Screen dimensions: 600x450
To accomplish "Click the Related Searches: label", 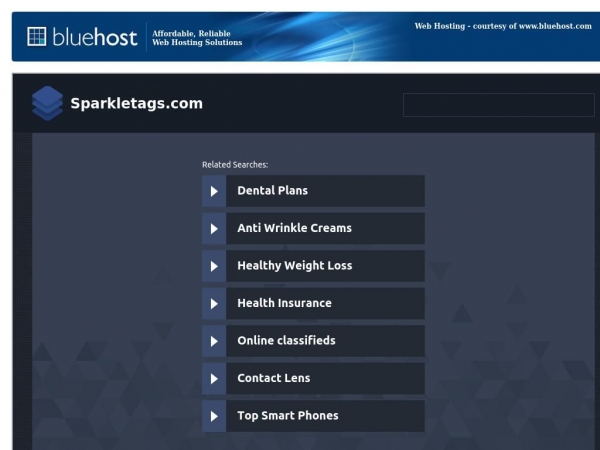I will click(x=235, y=165).
